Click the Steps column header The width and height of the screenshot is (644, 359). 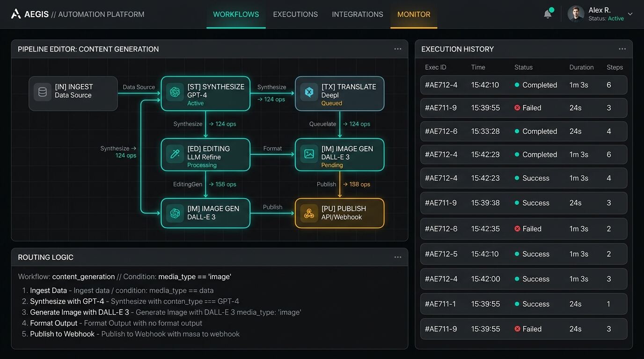point(615,67)
